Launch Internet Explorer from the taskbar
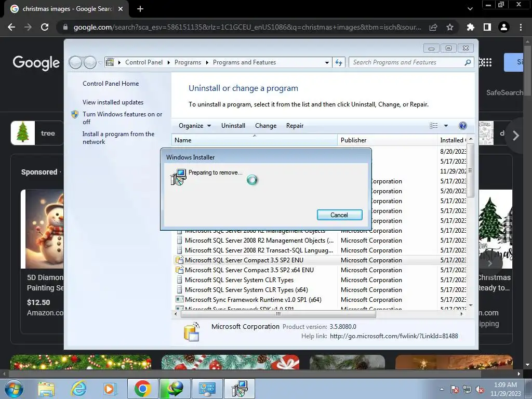 [x=78, y=389]
